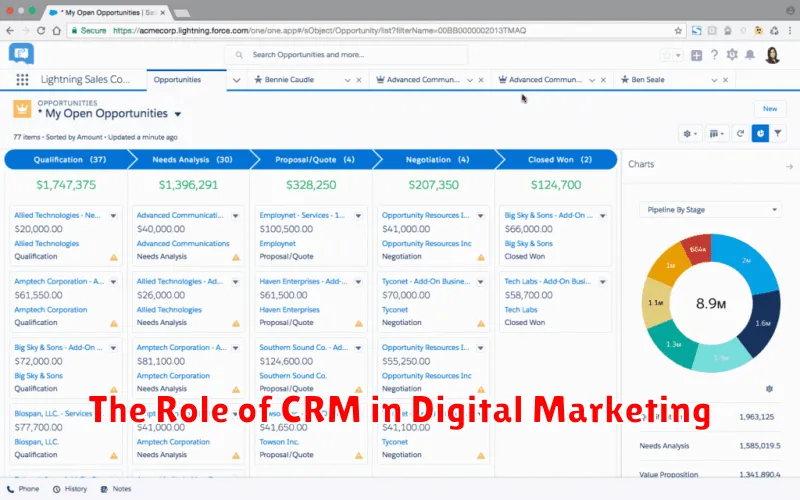Click the blue 2M donut chart segment
The width and height of the screenshot is (800, 500).
745,260
